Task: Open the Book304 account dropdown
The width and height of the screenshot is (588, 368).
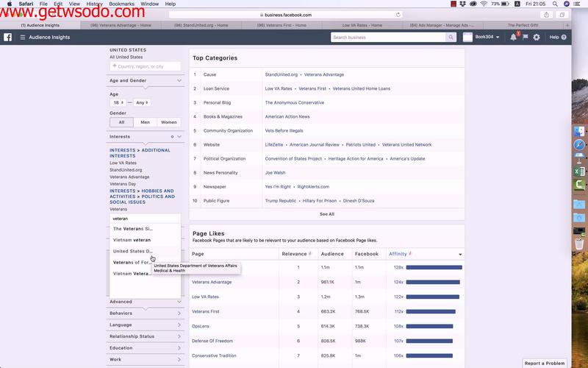Action: [487, 38]
